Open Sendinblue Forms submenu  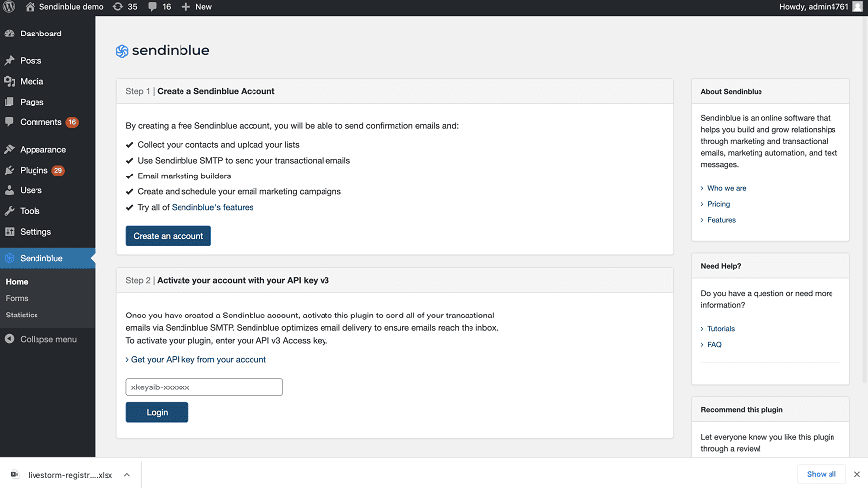17,298
